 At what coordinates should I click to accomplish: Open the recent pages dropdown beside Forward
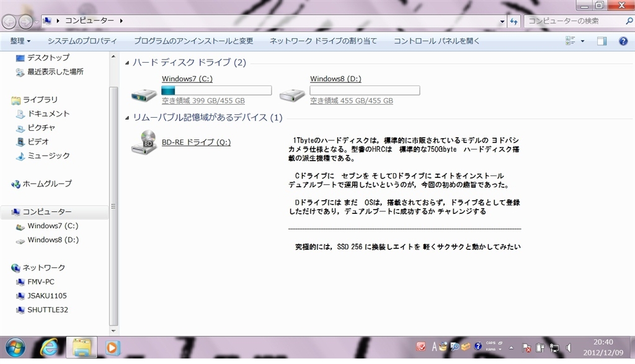click(x=37, y=22)
